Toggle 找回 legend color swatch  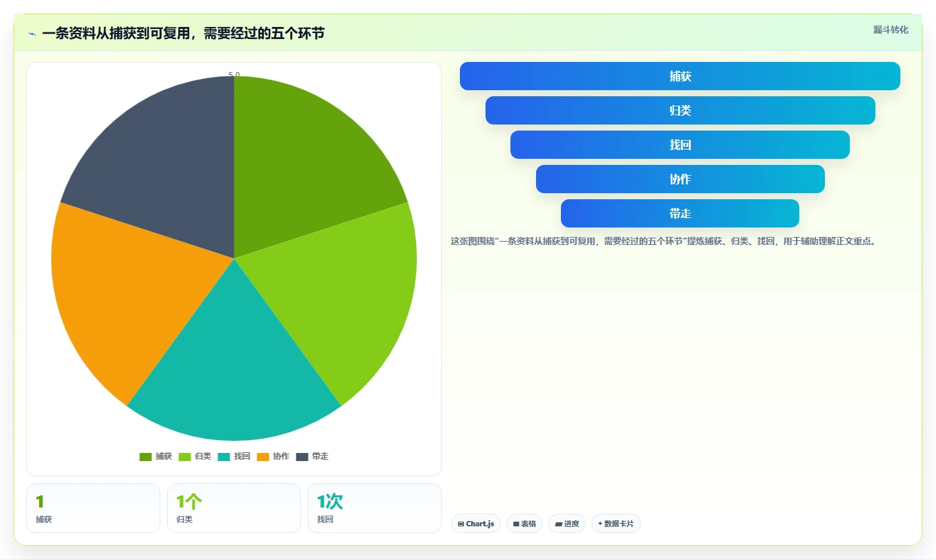tap(224, 456)
